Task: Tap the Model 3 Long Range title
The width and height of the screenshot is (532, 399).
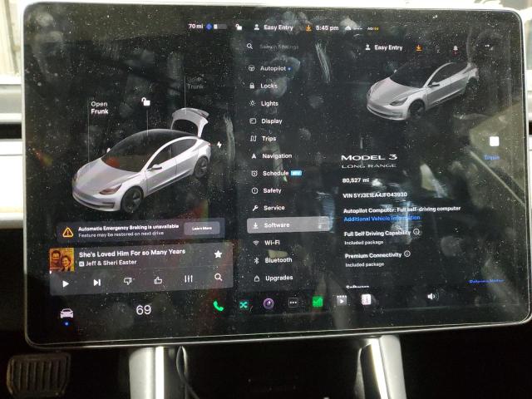Action: (x=369, y=161)
